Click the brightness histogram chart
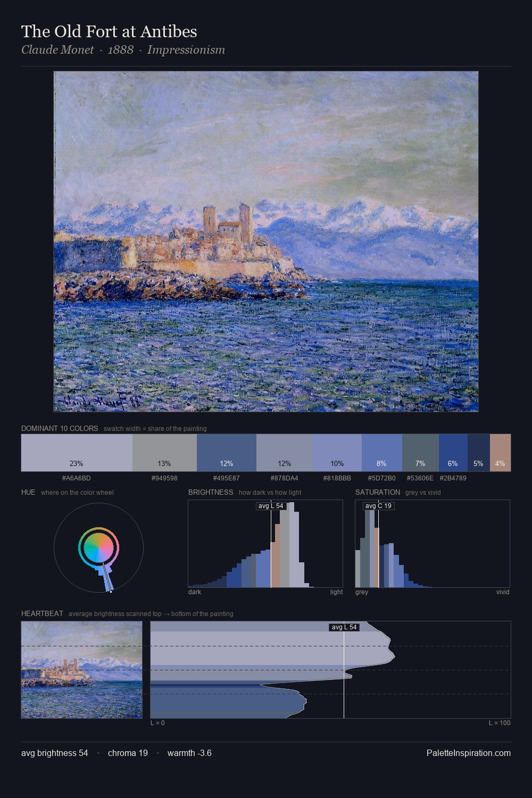 pyautogui.click(x=265, y=544)
